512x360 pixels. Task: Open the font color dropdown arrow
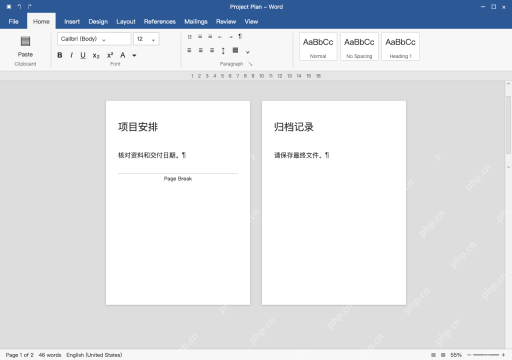[x=134, y=55]
